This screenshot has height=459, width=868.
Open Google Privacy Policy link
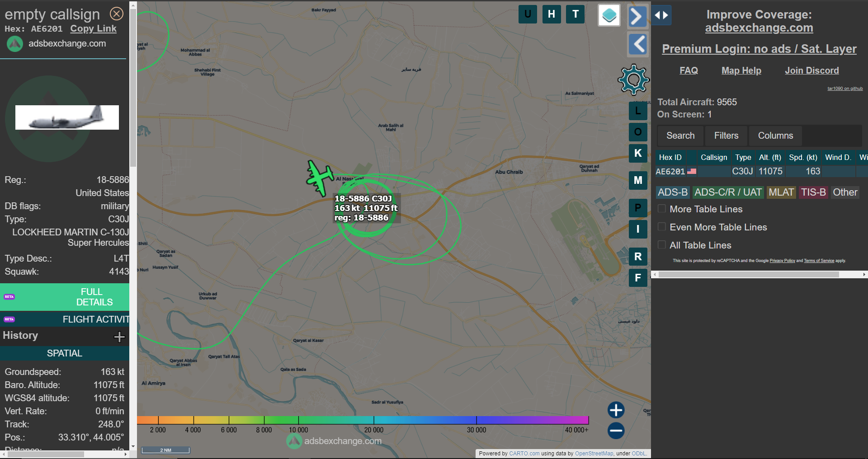(782, 261)
